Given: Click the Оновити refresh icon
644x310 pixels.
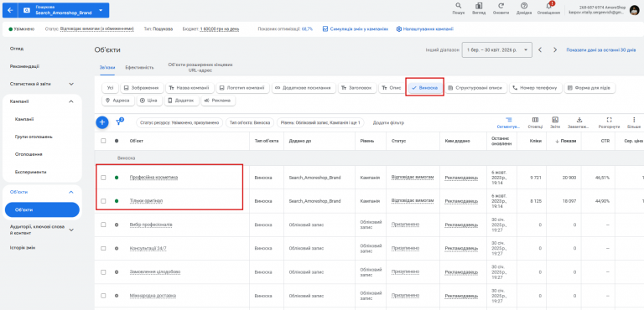Looking at the screenshot, I should pyautogui.click(x=501, y=6).
